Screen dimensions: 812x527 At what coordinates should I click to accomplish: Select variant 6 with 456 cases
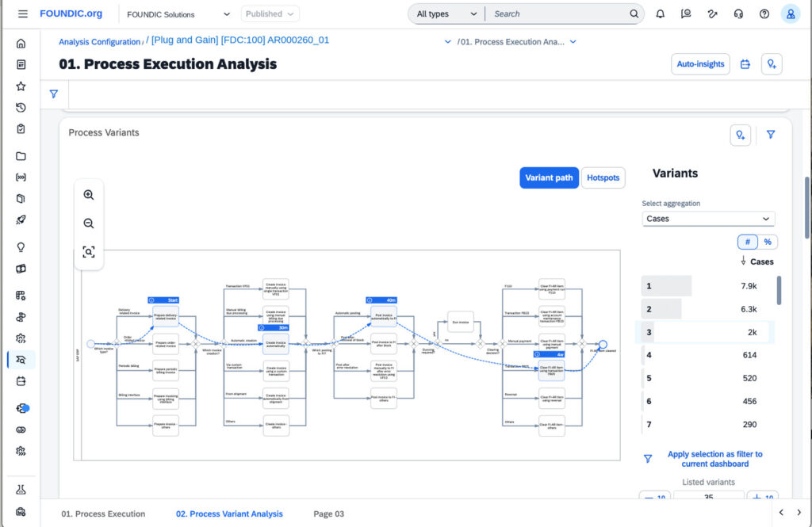707,401
